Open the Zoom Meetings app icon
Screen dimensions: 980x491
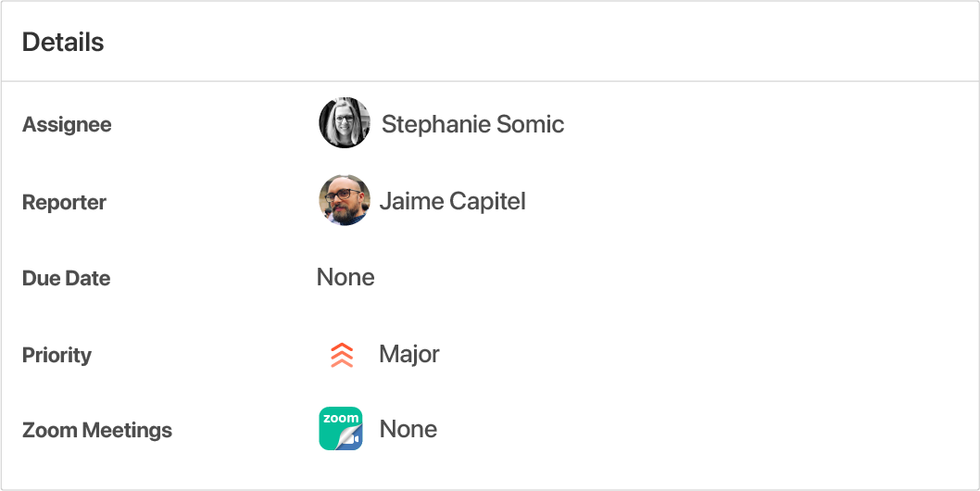click(x=341, y=428)
